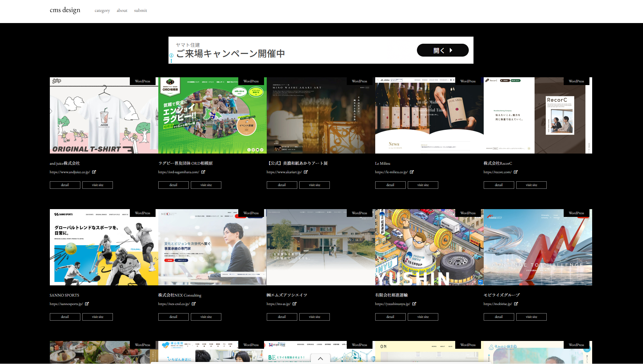
Task: Open external link icon beside le-milieu.co.jp URL
Action: [411, 172]
